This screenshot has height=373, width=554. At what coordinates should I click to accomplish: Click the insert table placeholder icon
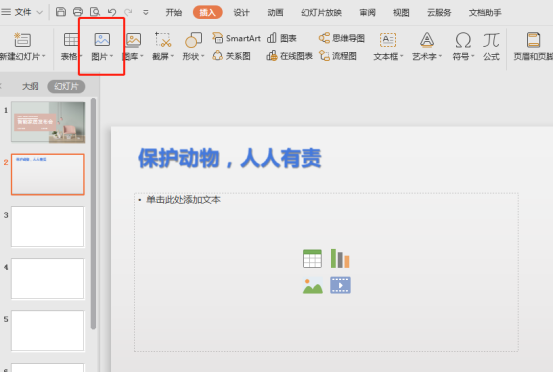(312, 259)
